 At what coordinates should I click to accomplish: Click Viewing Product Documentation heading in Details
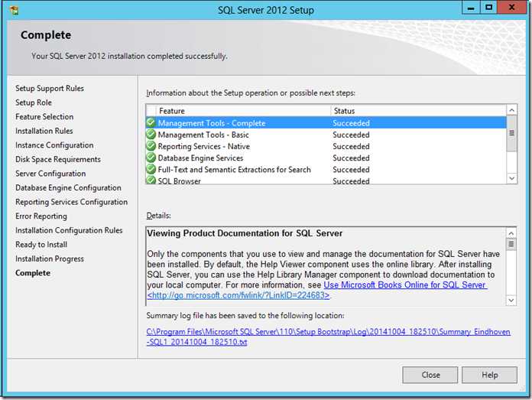[x=245, y=233]
